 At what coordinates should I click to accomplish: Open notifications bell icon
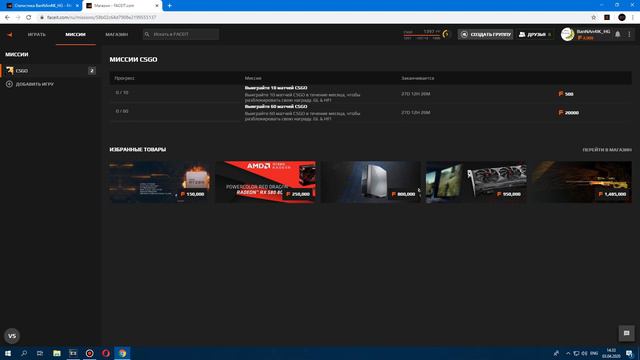pos(618,35)
